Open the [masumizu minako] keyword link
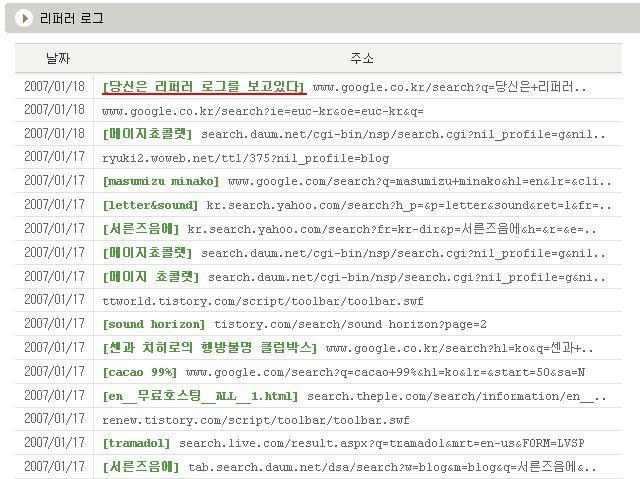Viewport: 640px width, 479px height. [161, 181]
